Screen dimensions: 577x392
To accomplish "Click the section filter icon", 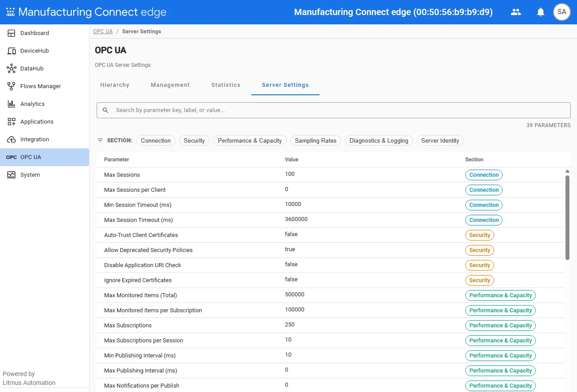I will pos(100,140).
